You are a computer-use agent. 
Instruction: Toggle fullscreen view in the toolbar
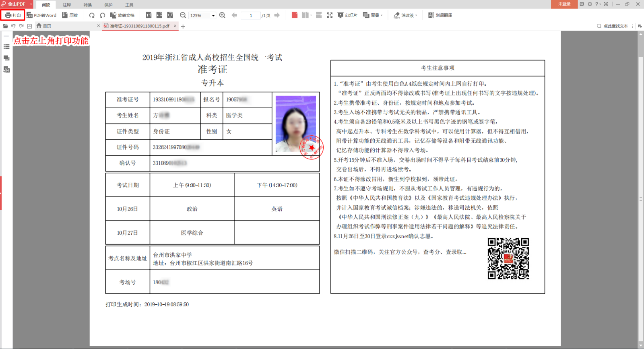pos(330,15)
